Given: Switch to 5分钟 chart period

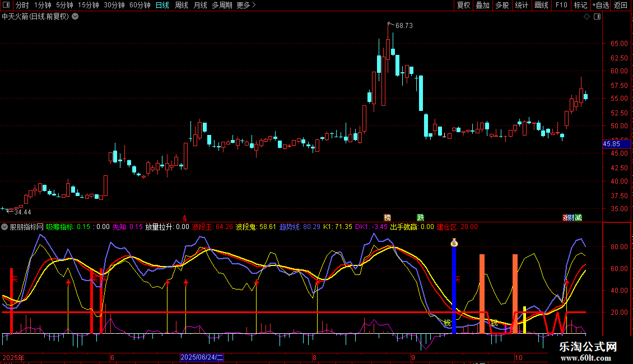Looking at the screenshot, I should pyautogui.click(x=64, y=5).
